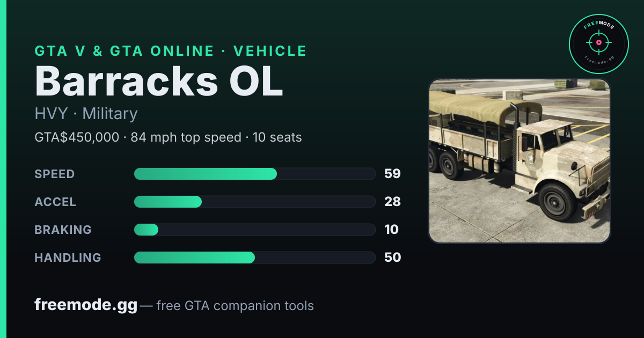Click the HANDLING label
This screenshot has width=644, height=338.
coord(68,258)
